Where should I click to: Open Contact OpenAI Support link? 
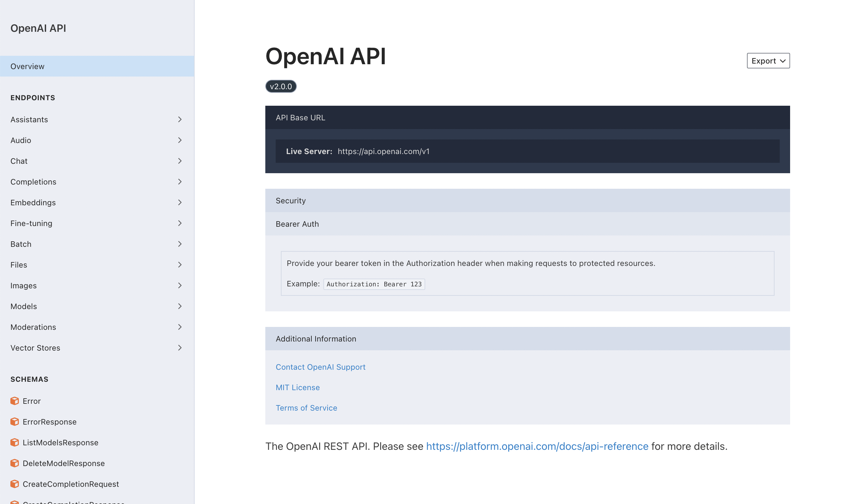[320, 367]
